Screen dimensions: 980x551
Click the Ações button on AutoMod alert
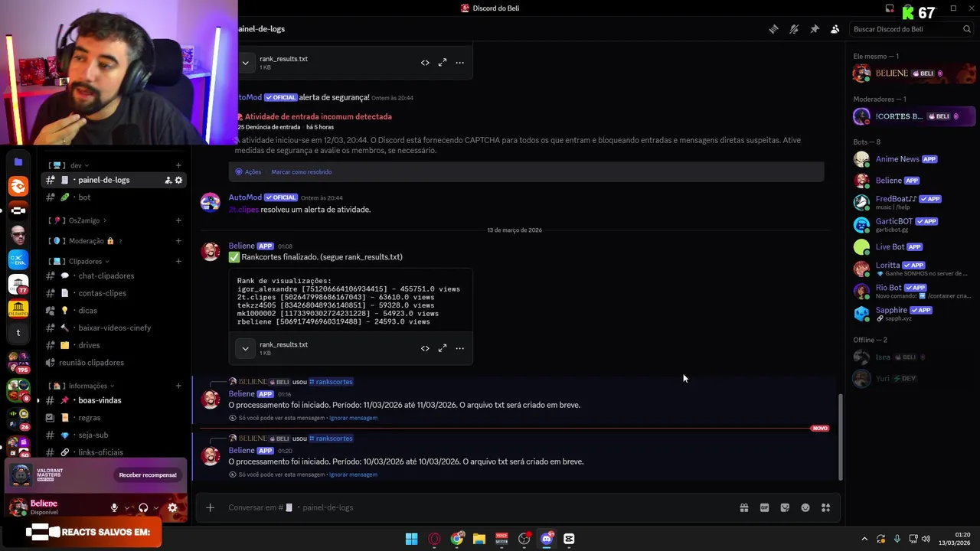tap(249, 172)
